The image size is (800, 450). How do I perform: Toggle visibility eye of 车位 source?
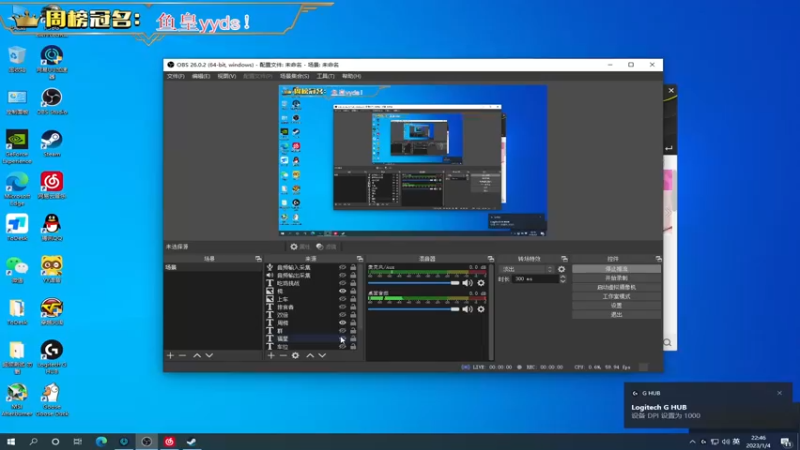tap(342, 346)
